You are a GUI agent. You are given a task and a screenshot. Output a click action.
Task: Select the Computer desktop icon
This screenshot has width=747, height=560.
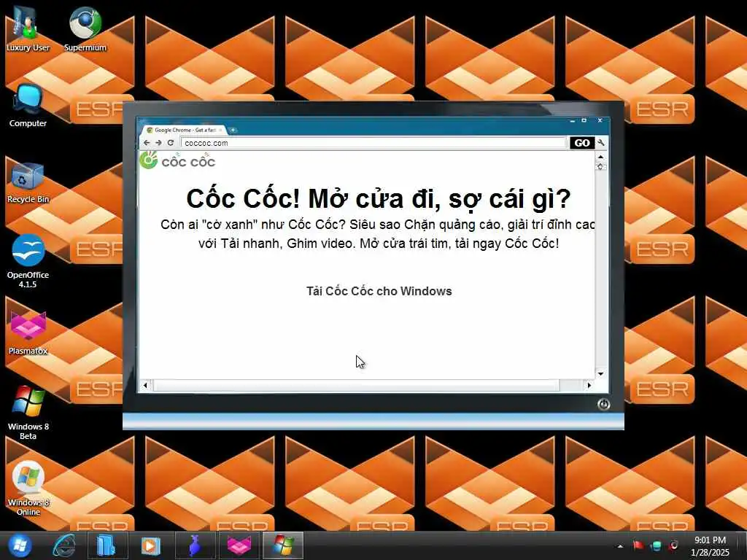pos(28,105)
